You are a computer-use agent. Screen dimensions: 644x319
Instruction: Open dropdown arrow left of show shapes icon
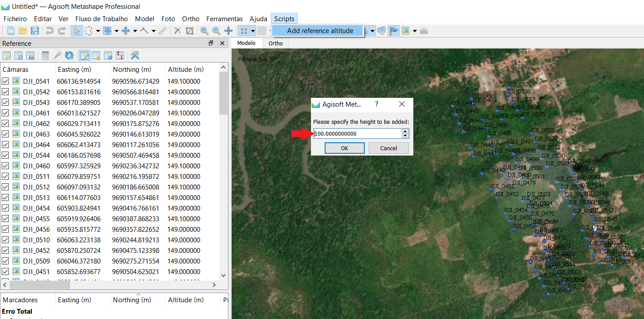(372, 31)
